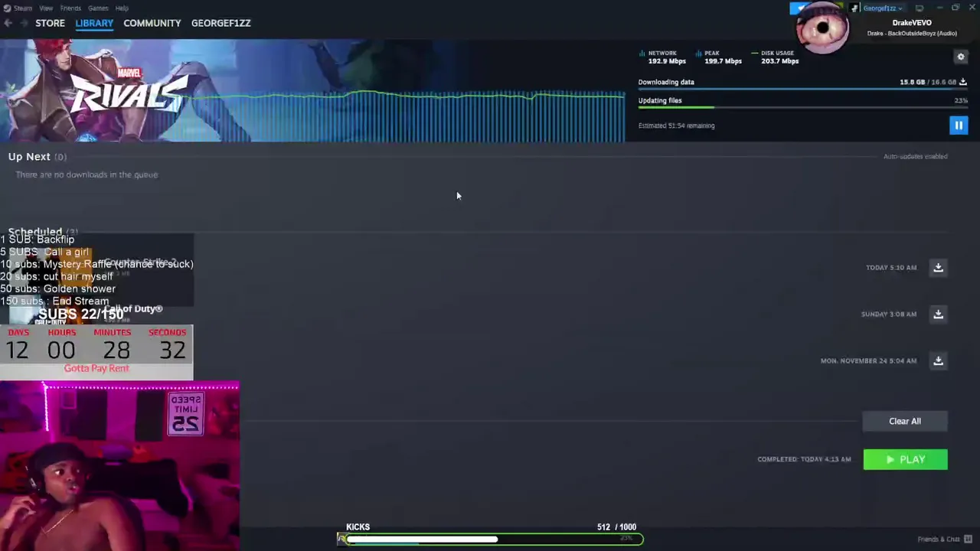This screenshot has width=980, height=551.
Task: Click the user avatar icon in title bar
Action: click(x=854, y=8)
